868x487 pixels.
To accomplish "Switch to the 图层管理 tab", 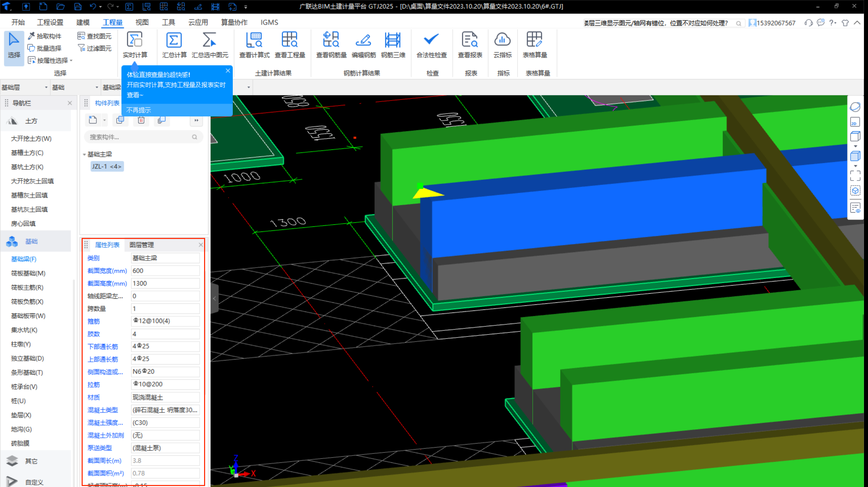I will click(x=142, y=245).
